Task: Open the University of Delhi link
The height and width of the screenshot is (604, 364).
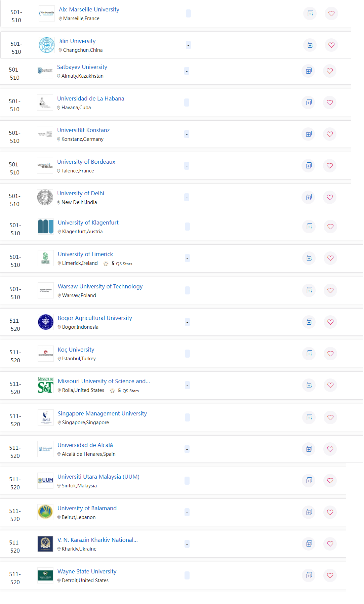Action: (x=81, y=193)
